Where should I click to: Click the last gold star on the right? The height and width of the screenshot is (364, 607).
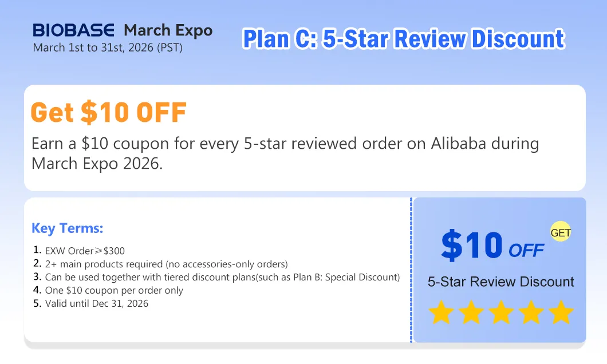[x=560, y=312]
